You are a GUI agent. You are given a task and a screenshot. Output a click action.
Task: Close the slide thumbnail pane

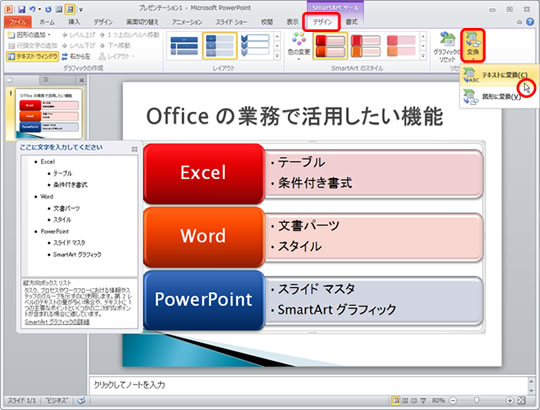[x=82, y=80]
